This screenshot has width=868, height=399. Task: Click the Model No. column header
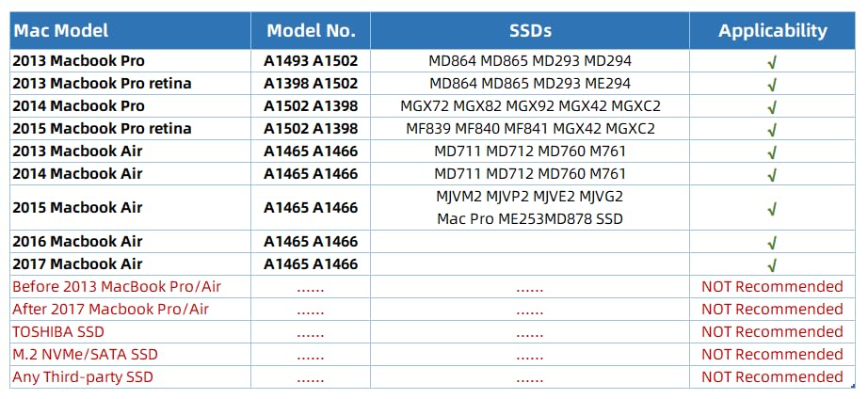click(x=311, y=30)
